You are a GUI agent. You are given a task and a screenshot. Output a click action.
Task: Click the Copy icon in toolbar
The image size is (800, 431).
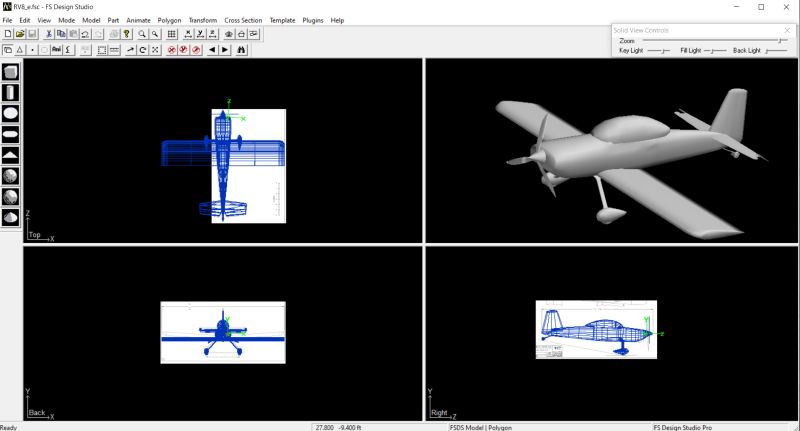click(61, 34)
